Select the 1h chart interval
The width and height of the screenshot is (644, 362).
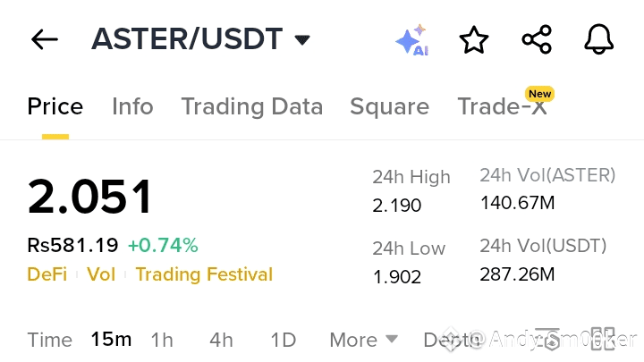[162, 340]
